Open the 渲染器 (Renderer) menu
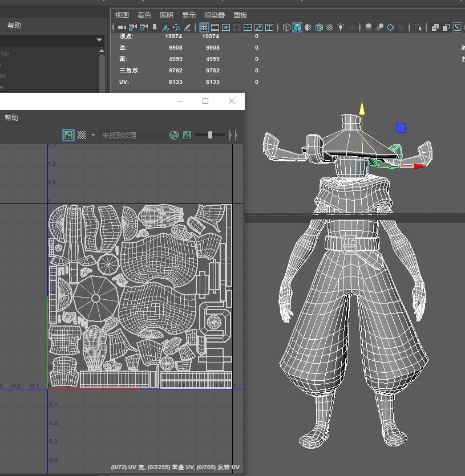This screenshot has width=465, height=476. pyautogui.click(x=215, y=15)
